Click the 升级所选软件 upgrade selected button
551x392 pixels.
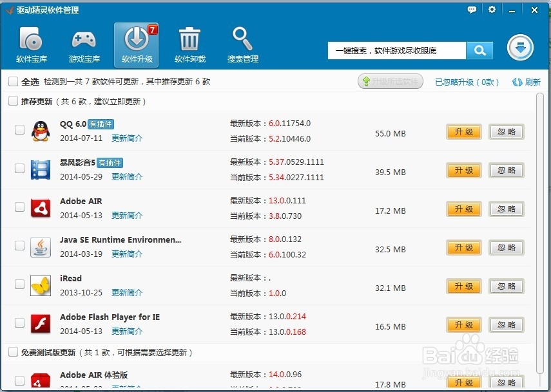coord(391,81)
